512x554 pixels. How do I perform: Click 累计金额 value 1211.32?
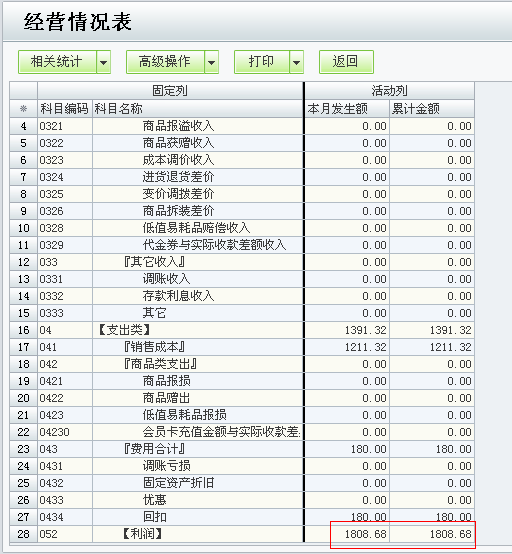coord(432,347)
